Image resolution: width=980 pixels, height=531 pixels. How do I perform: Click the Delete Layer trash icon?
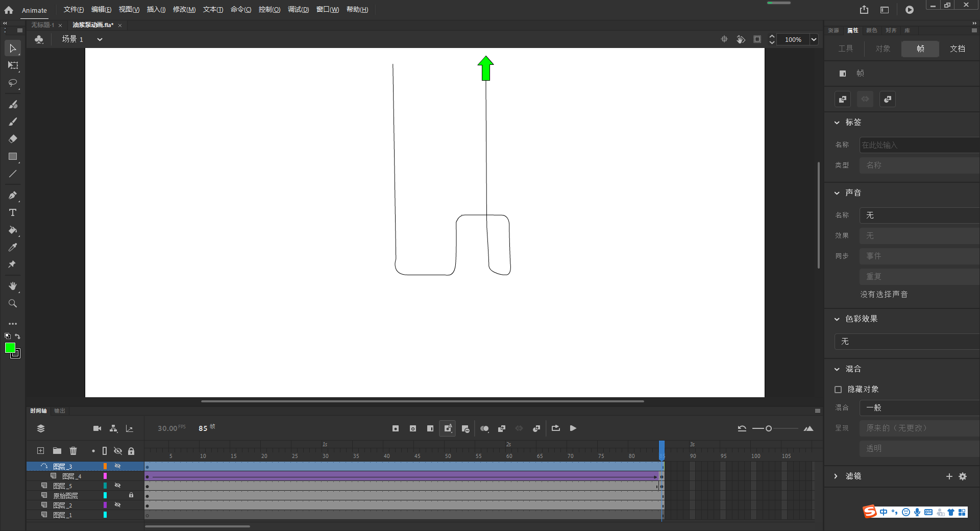(x=73, y=451)
